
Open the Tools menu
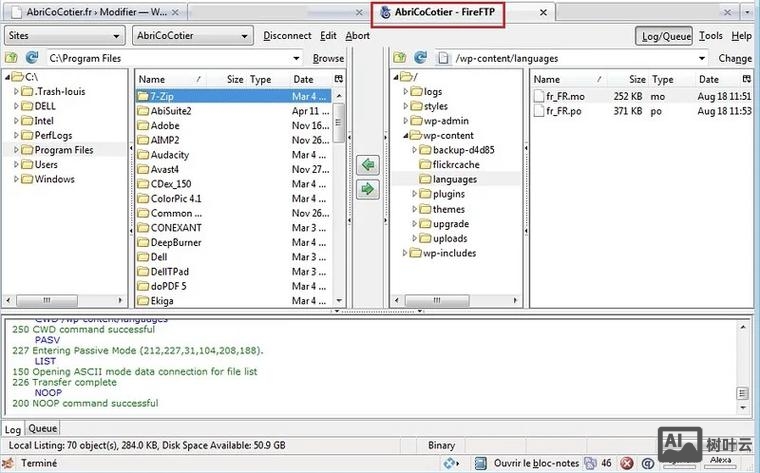tap(711, 36)
